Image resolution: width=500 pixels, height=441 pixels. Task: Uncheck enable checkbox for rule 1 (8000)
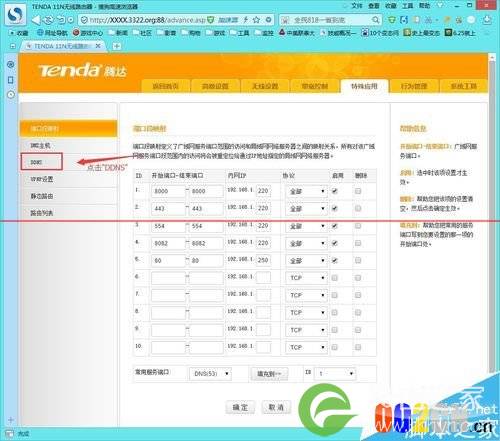pos(335,191)
